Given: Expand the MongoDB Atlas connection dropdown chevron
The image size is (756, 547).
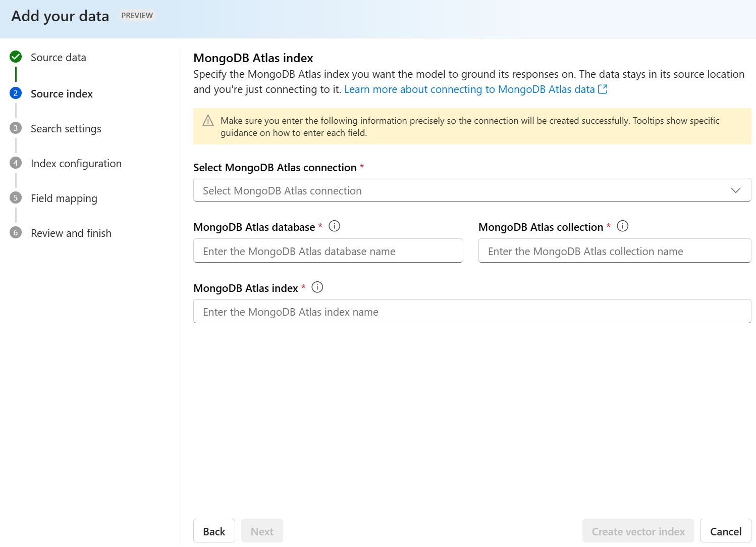Looking at the screenshot, I should (x=735, y=190).
